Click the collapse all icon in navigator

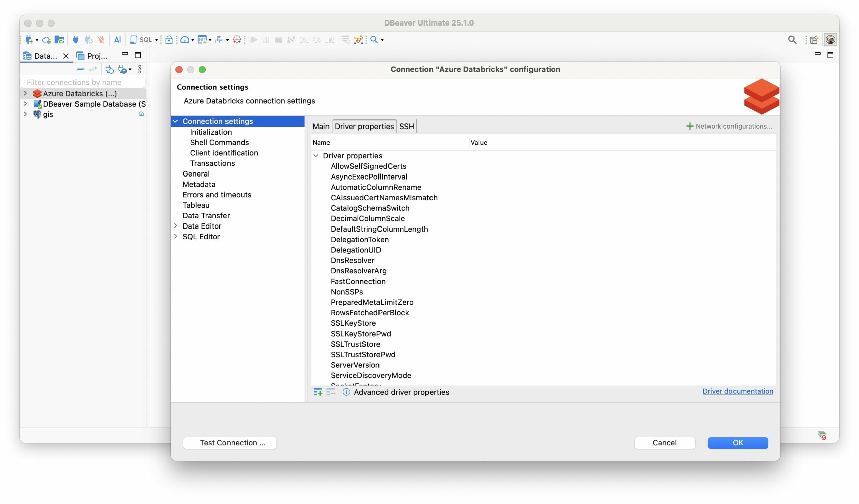81,69
